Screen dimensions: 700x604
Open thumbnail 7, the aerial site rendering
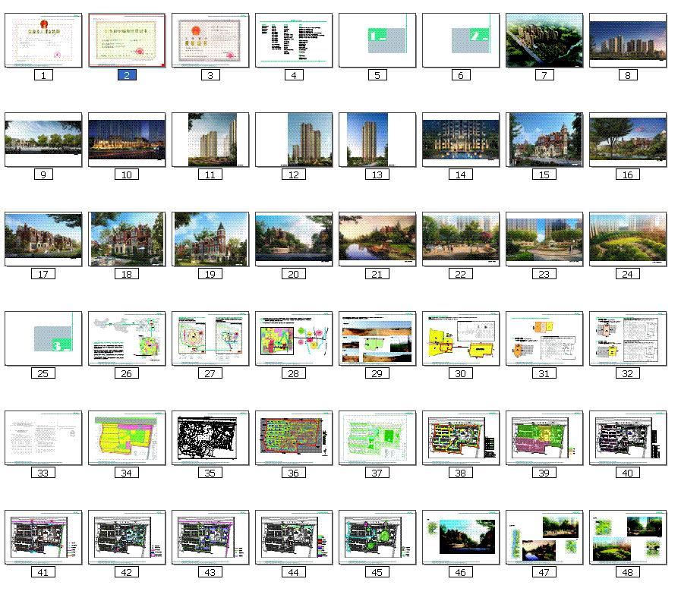point(544,40)
